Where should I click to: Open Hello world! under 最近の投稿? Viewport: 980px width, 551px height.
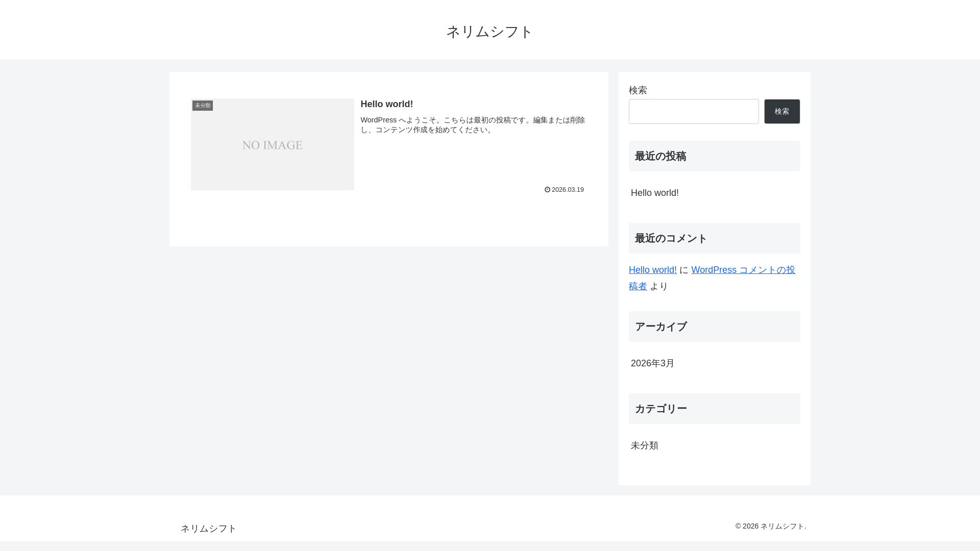tap(654, 193)
